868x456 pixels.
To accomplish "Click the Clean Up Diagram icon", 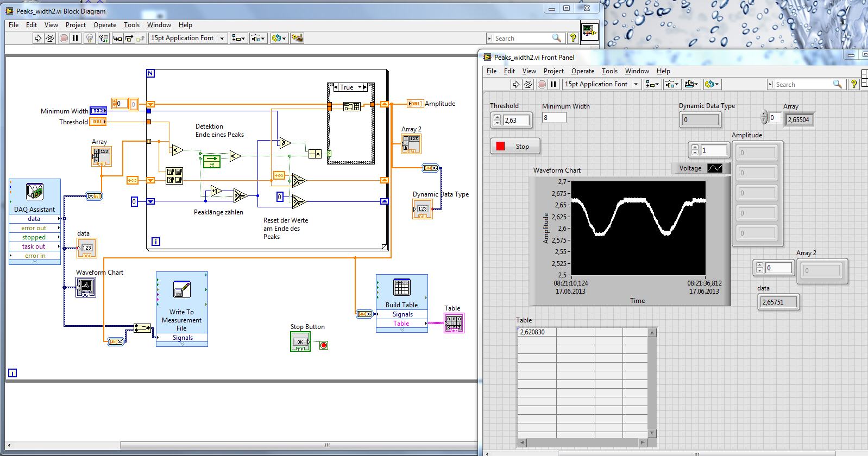I will coord(297,38).
